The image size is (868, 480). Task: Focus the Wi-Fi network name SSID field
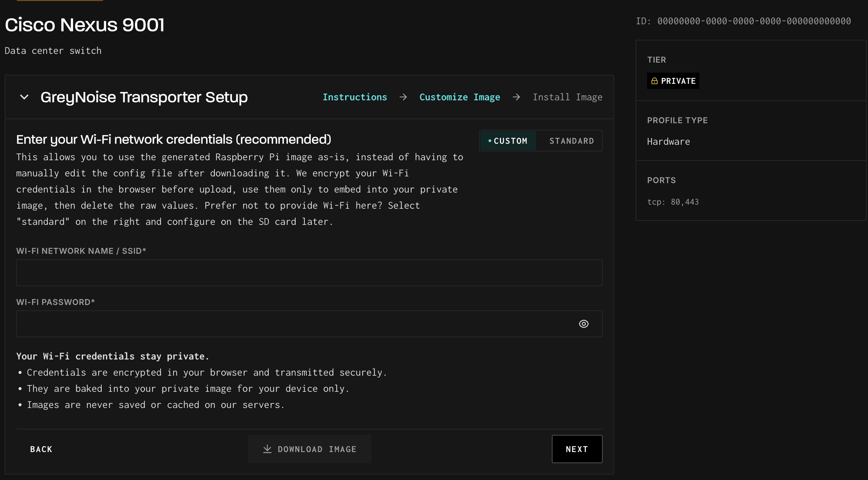[309, 273]
